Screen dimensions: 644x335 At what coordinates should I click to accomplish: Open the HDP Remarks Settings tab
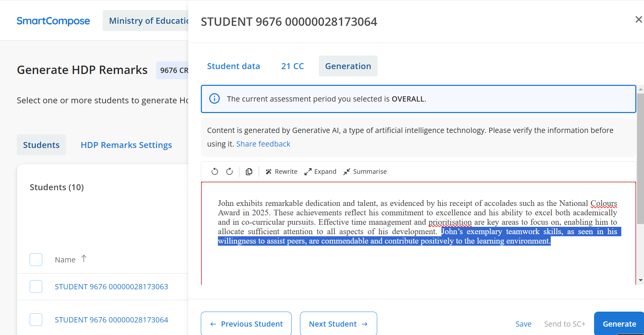tap(126, 145)
